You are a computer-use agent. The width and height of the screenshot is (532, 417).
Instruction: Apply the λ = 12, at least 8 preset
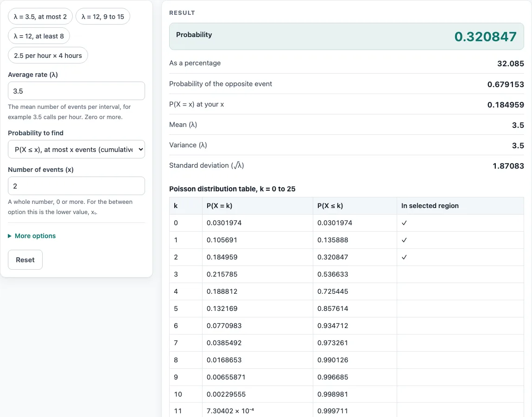coord(38,36)
